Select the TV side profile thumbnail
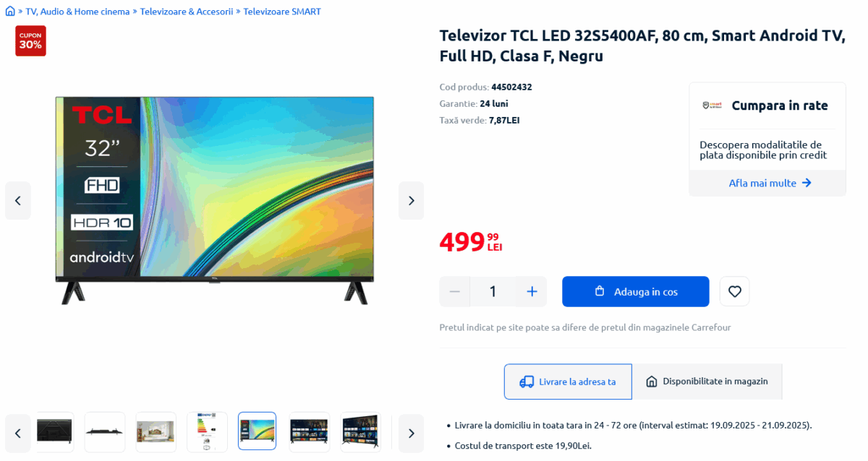 105,431
